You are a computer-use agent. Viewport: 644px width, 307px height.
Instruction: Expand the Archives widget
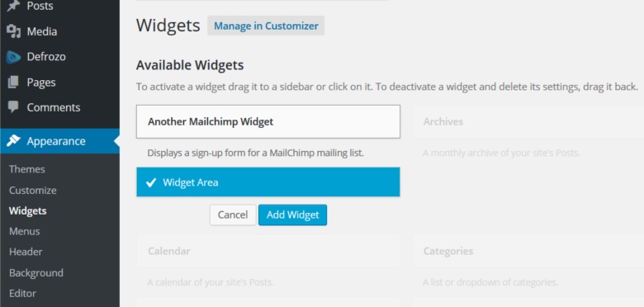(x=528, y=122)
